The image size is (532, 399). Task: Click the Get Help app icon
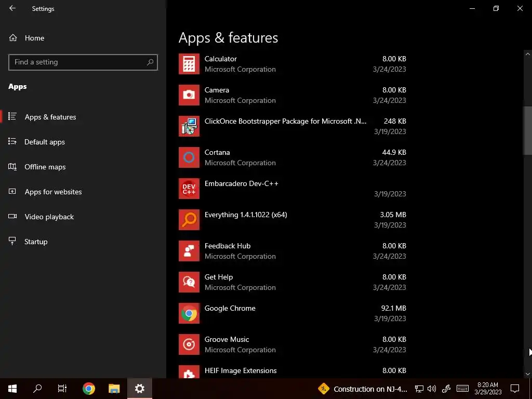[x=189, y=282]
